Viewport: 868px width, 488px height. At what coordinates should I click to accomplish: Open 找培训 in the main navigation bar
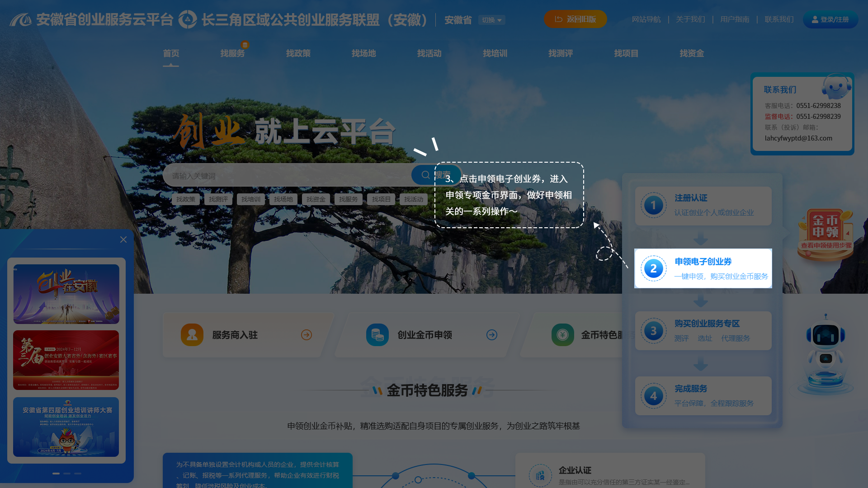(x=495, y=53)
